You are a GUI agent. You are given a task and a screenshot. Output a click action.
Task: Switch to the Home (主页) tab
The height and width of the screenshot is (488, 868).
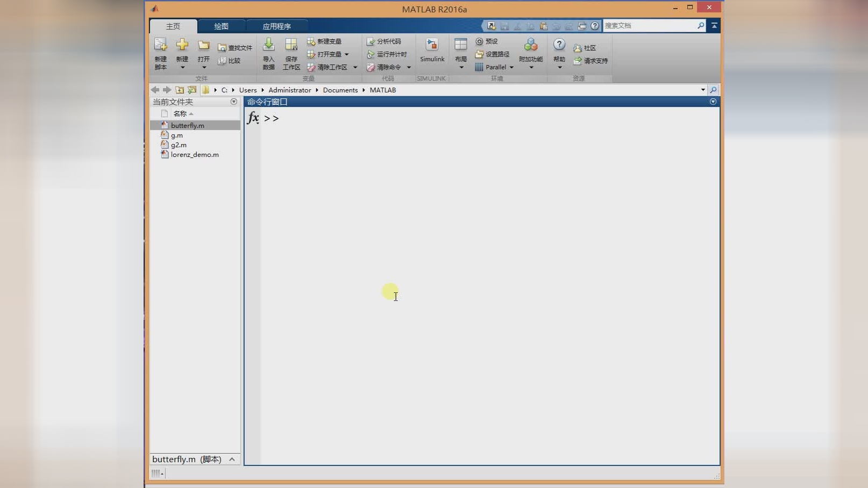[173, 26]
